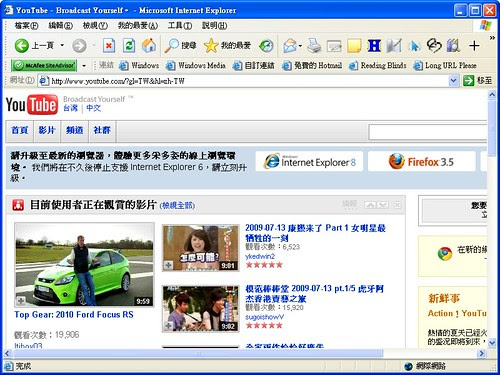
Task: Click the 台灣 region link
Action: (70, 108)
